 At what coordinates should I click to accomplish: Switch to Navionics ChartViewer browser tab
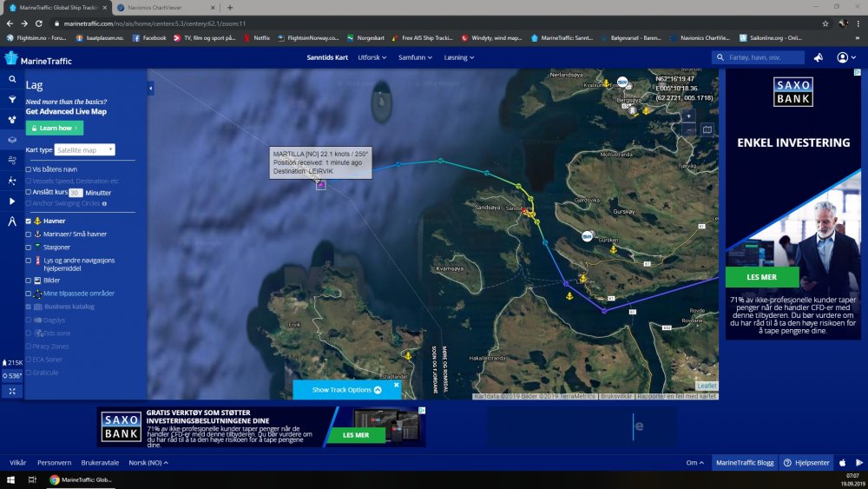165,8
